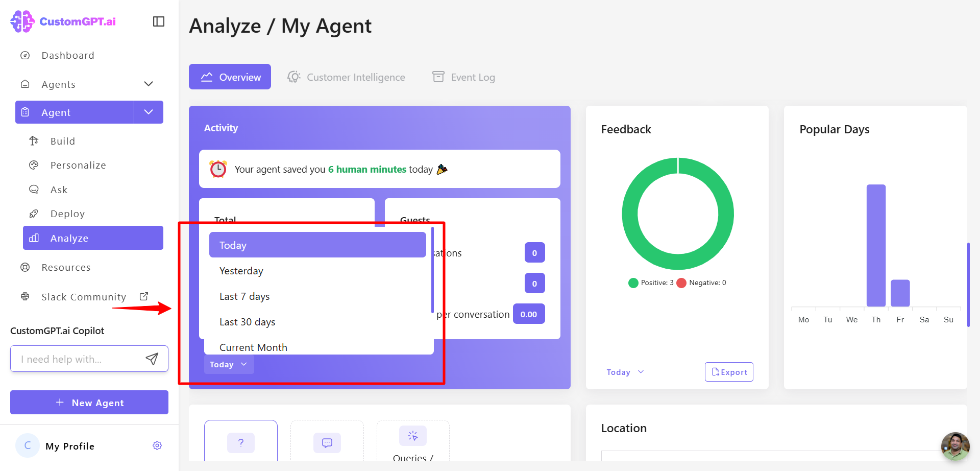Send the Copilot message with the paper plane icon

click(152, 359)
